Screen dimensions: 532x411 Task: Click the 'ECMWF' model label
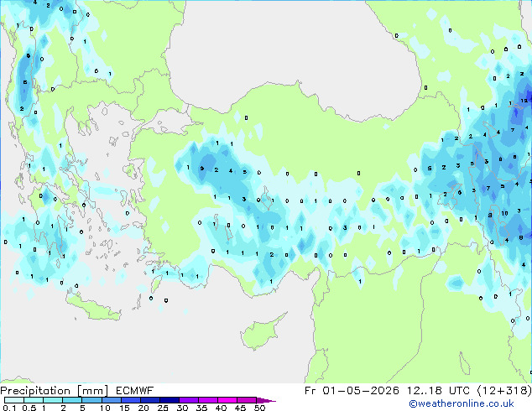134,391
